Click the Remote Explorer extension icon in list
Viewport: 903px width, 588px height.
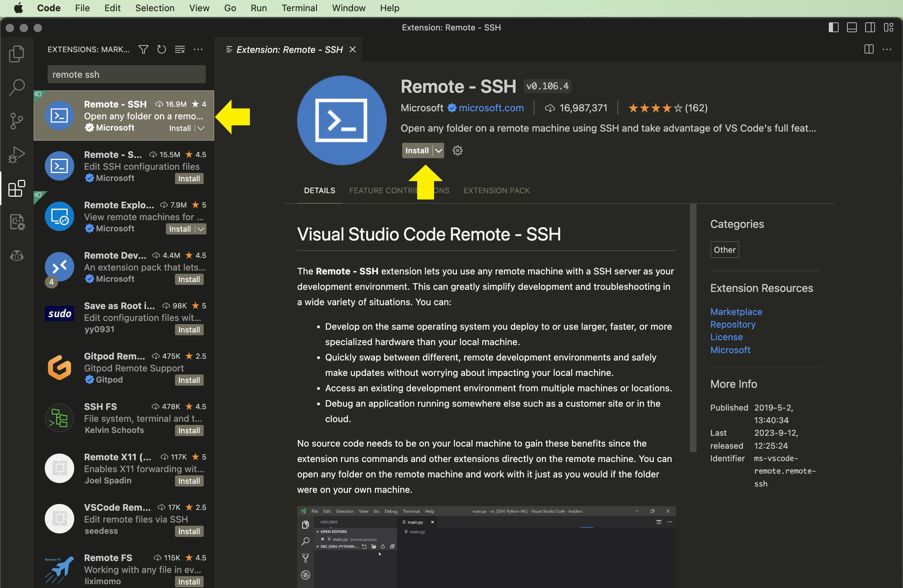tap(59, 216)
